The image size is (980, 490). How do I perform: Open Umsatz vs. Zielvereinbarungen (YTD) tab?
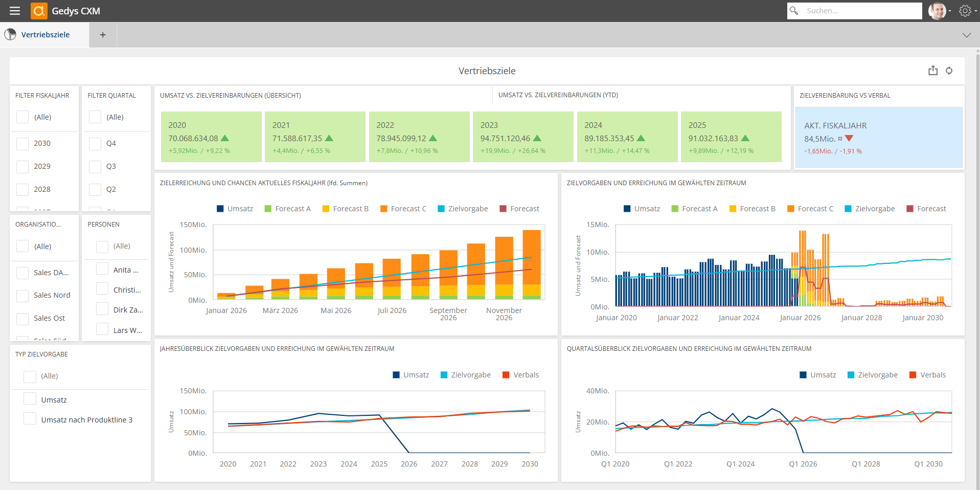[x=558, y=95]
